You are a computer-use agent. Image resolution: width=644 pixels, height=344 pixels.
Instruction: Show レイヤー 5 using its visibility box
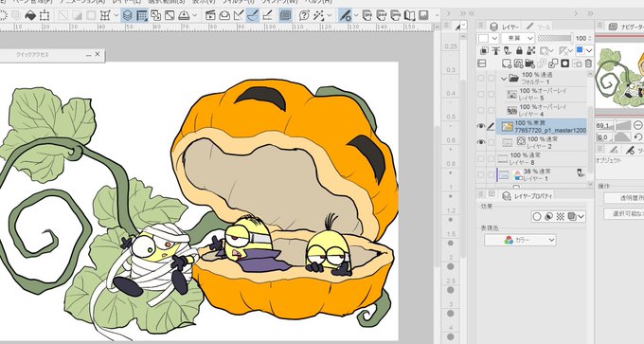point(481,94)
